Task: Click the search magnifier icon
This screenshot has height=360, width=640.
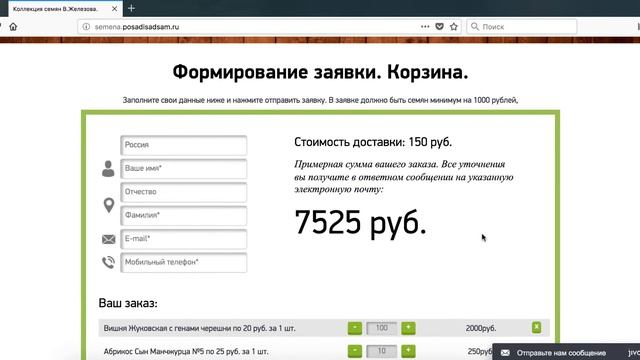Action: coord(475,27)
